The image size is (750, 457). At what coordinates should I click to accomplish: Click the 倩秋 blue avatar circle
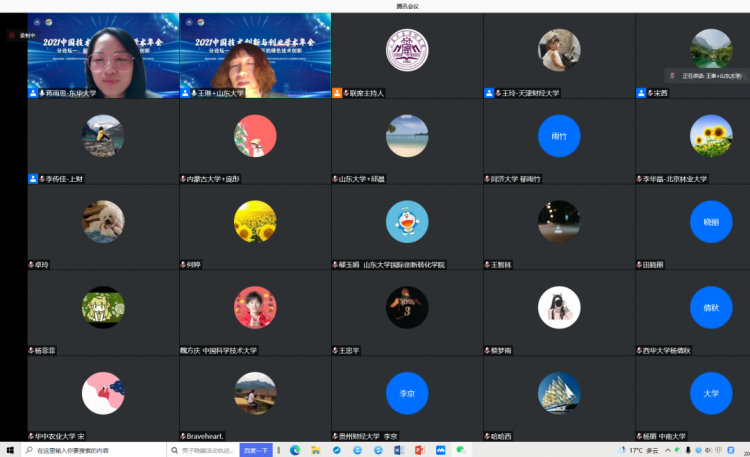click(711, 307)
